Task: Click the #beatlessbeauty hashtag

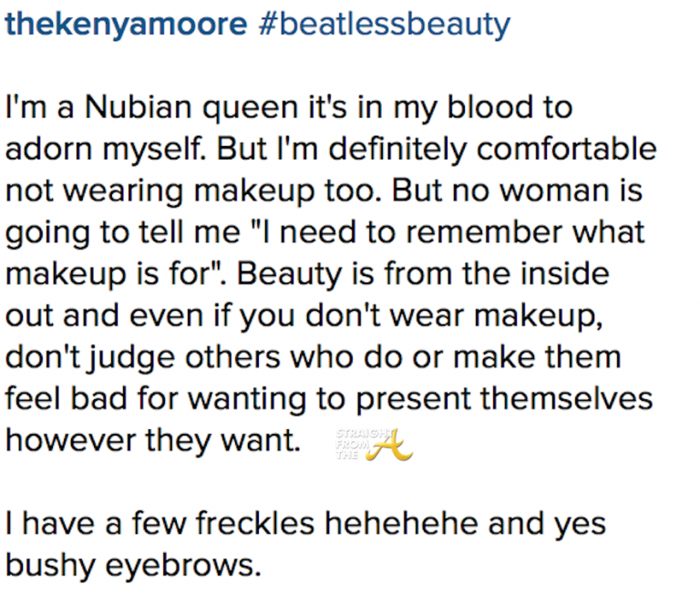Action: point(383,25)
